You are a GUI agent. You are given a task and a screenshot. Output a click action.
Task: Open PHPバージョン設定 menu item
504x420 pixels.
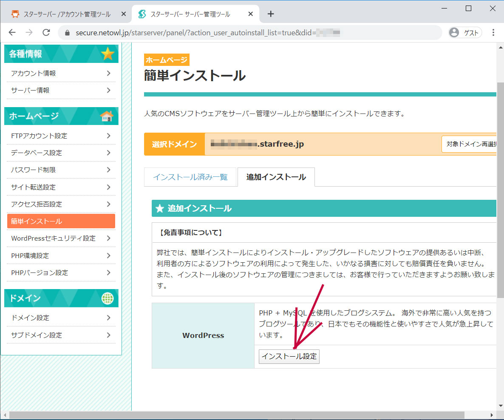tap(61, 273)
